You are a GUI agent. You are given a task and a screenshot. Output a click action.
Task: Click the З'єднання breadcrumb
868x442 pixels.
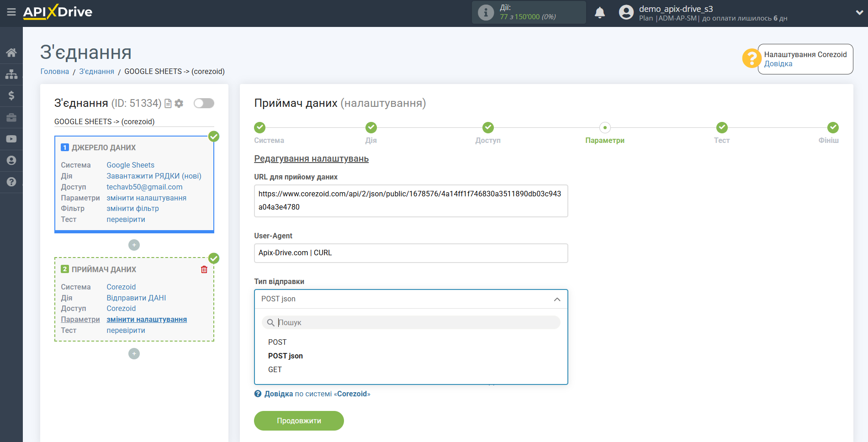97,71
